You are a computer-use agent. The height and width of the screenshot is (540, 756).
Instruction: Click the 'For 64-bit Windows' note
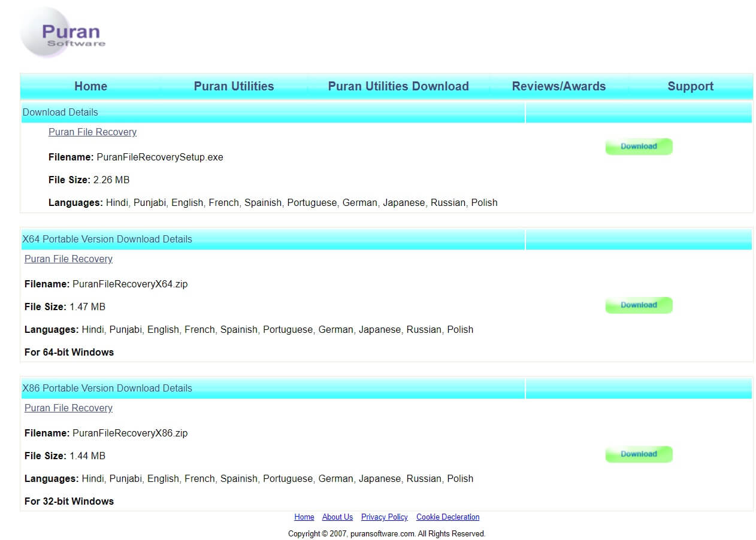coord(69,352)
